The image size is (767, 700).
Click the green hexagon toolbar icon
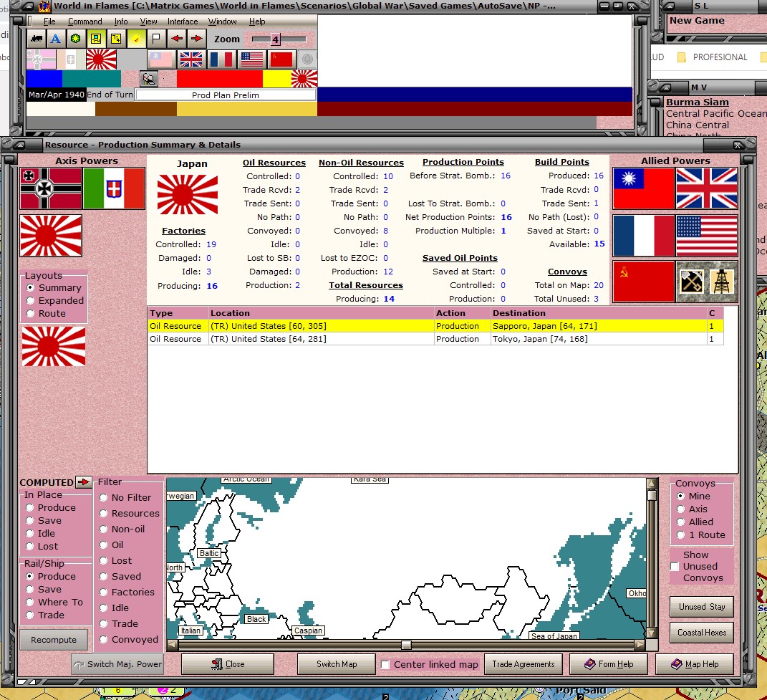[75, 39]
